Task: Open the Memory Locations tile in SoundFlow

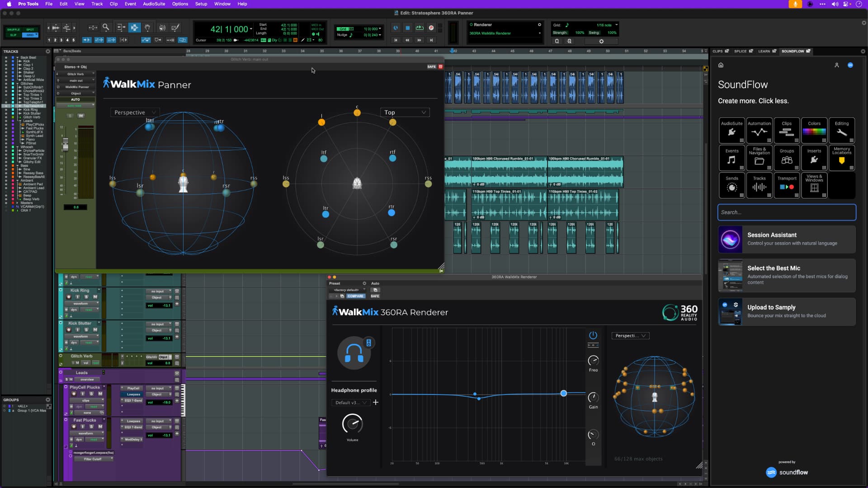Action: (x=841, y=158)
